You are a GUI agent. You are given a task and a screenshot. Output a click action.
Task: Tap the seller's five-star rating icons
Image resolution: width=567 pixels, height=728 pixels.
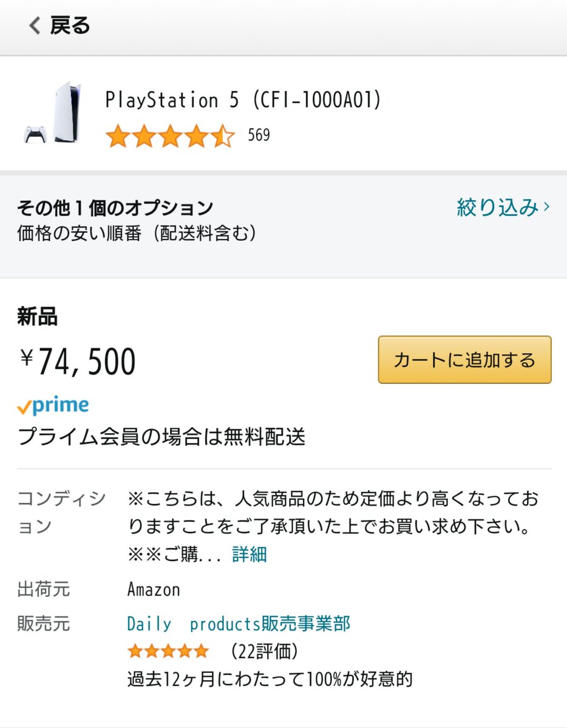tap(168, 652)
